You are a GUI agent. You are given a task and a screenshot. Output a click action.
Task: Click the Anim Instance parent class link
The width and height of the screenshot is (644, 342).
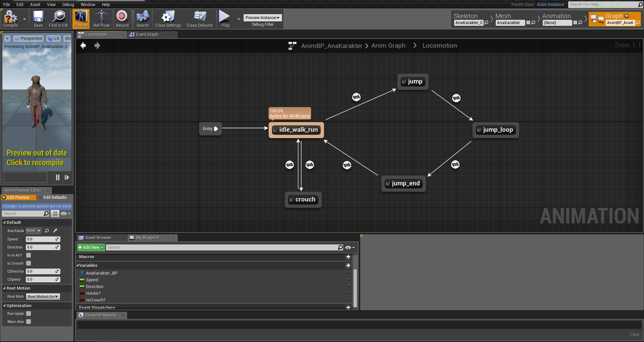550,4
